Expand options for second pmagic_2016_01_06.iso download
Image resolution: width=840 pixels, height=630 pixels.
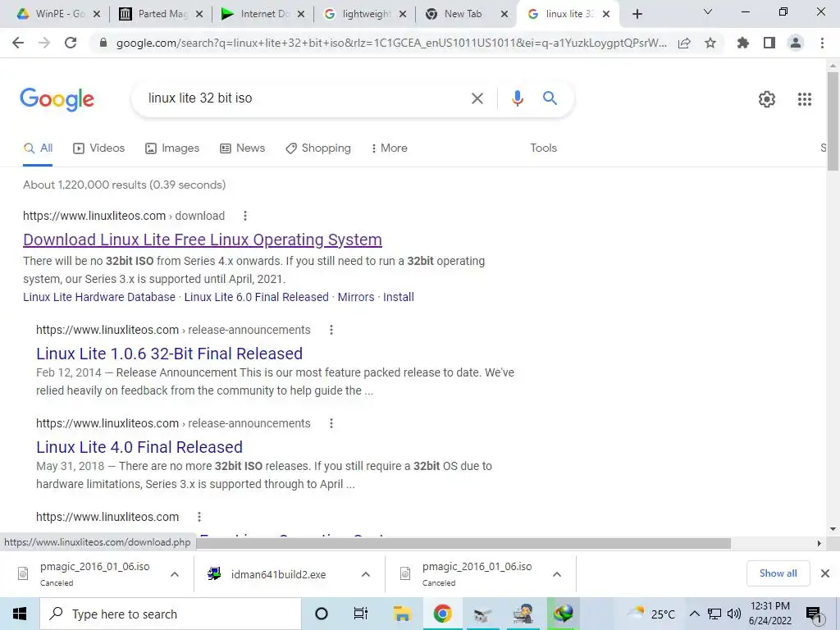(557, 574)
